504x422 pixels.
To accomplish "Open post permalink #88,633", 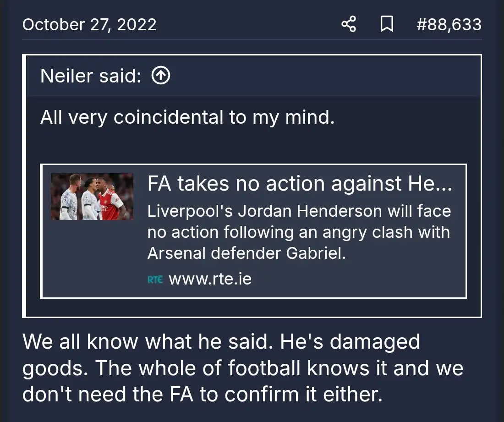I will pos(449,24).
